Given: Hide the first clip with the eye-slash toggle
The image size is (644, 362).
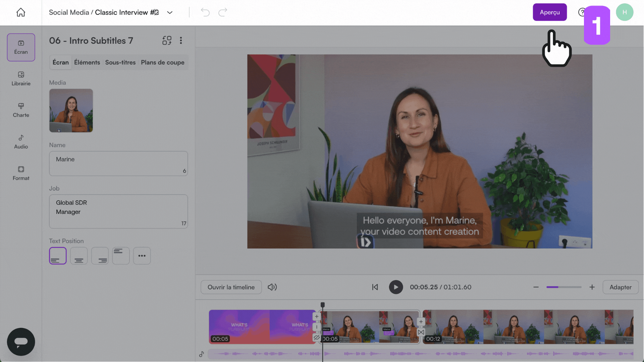Looking at the screenshot, I should [317, 338].
